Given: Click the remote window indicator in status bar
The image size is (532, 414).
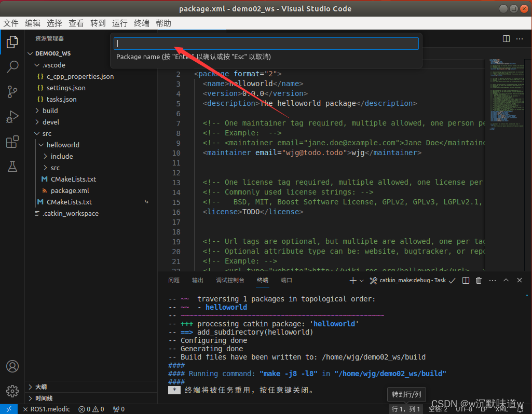Looking at the screenshot, I should (9, 409).
